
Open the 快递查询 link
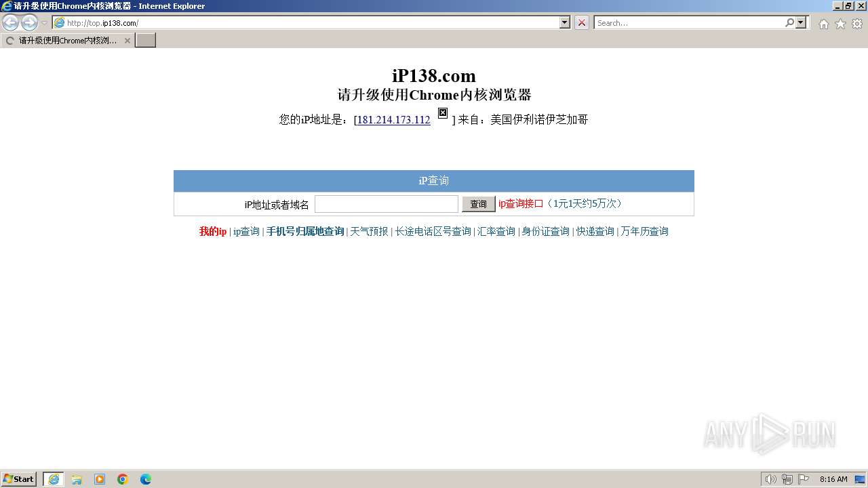595,232
